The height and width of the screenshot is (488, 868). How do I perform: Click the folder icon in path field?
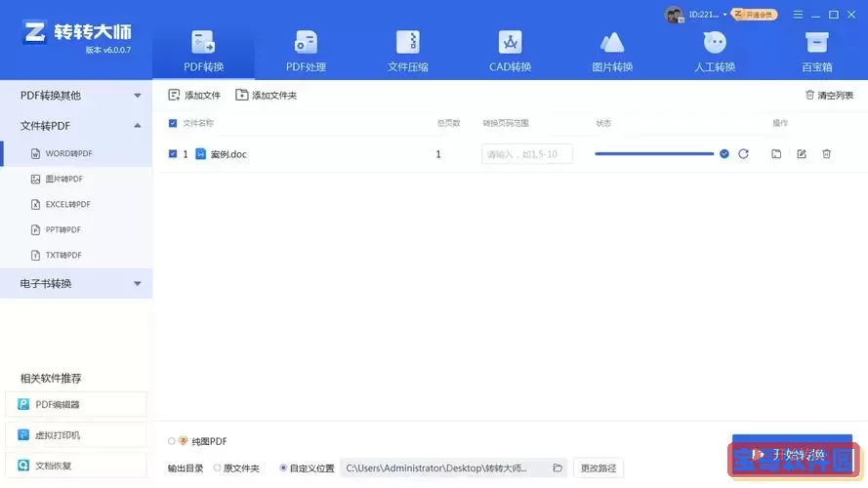tap(558, 468)
